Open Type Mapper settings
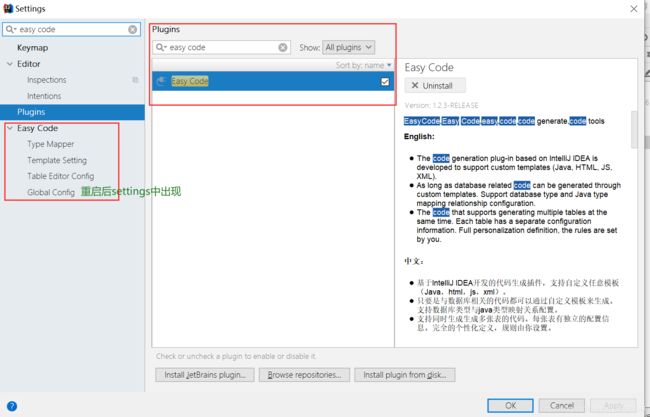This screenshot has height=417, width=650. tap(51, 144)
